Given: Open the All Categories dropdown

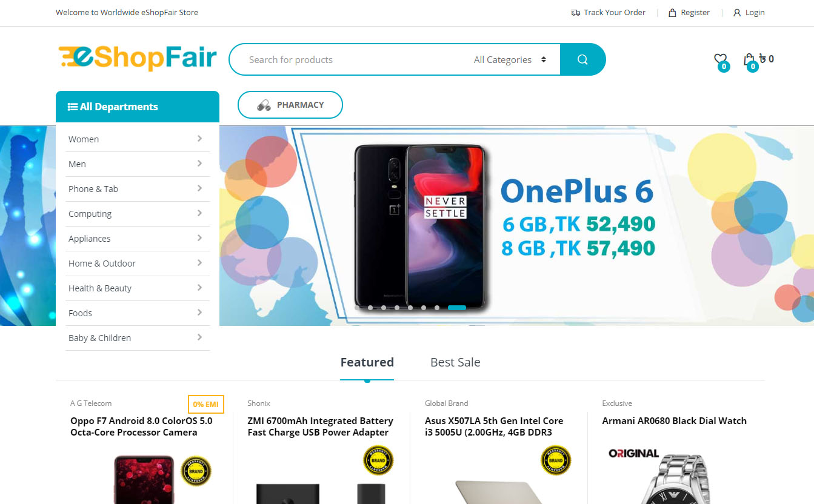Looking at the screenshot, I should (510, 60).
